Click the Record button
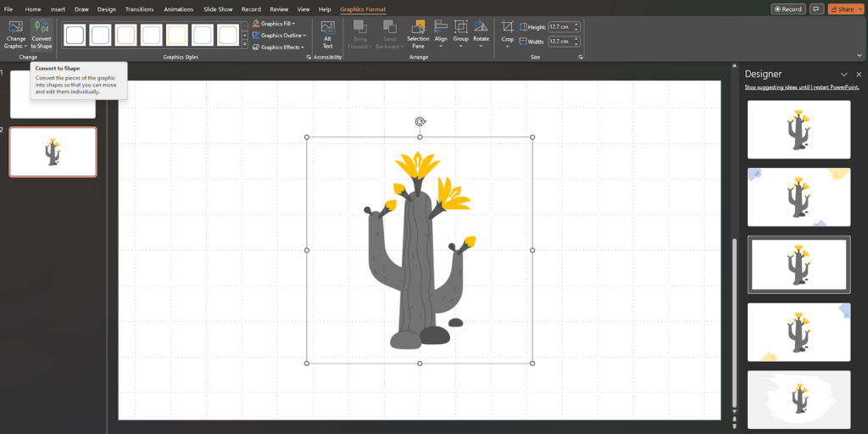 point(788,9)
